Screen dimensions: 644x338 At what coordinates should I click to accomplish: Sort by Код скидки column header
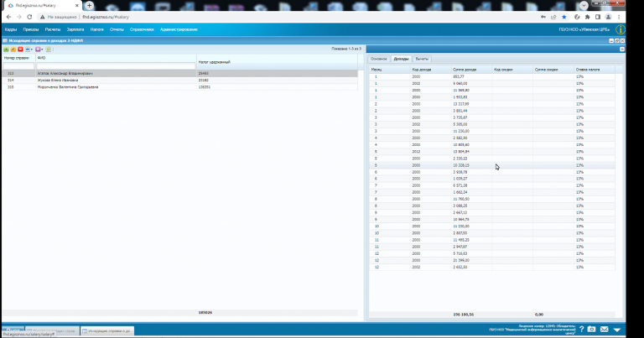(512, 70)
